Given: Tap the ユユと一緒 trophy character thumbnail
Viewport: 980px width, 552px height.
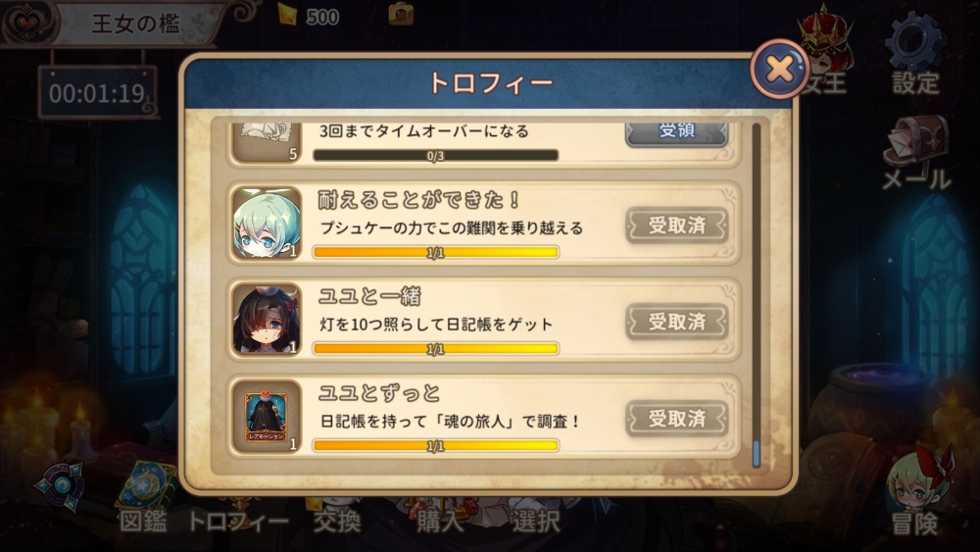Looking at the screenshot, I should tap(267, 319).
